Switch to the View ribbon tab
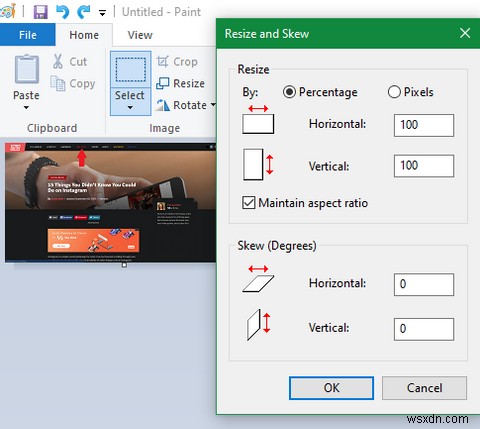 coord(140,35)
